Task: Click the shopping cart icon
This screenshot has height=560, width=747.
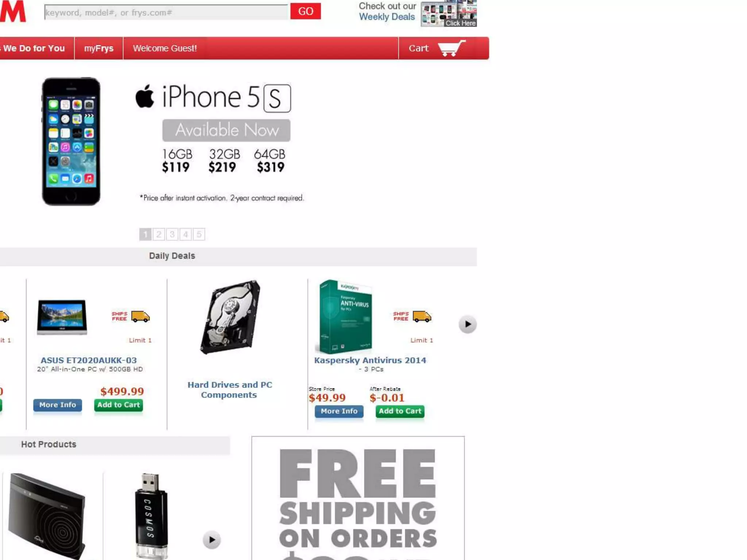Action: (452, 48)
